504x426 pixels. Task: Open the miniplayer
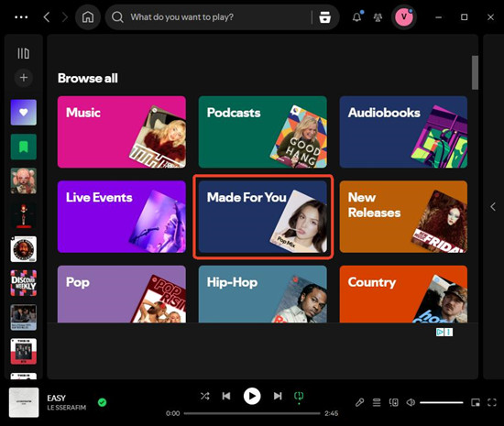[x=476, y=402]
